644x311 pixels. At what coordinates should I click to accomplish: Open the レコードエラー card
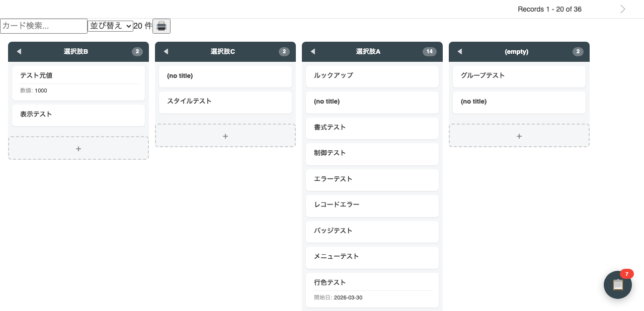(372, 205)
